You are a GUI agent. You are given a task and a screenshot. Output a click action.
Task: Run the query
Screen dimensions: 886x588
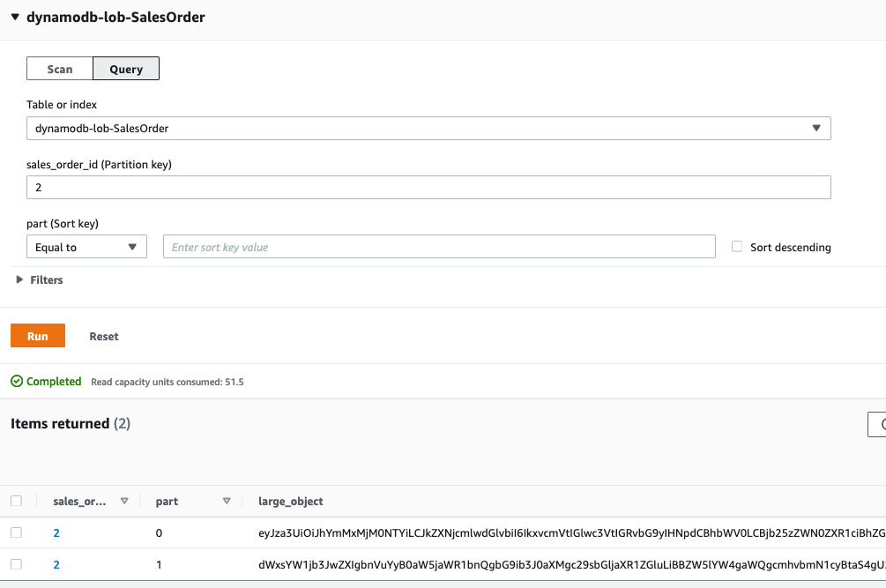pos(38,336)
